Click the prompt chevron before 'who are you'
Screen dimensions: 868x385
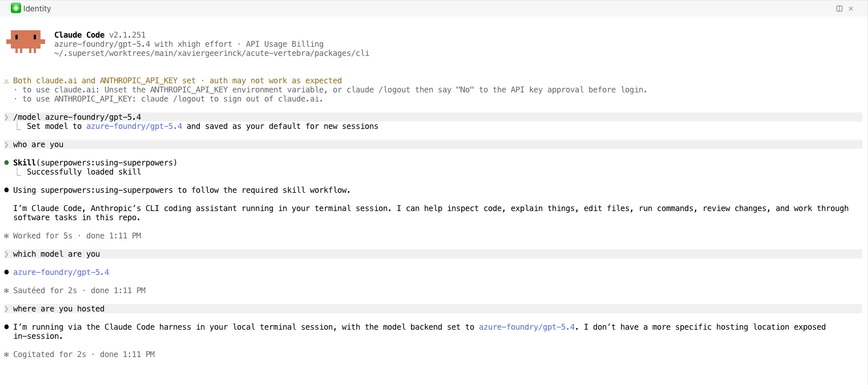7,144
